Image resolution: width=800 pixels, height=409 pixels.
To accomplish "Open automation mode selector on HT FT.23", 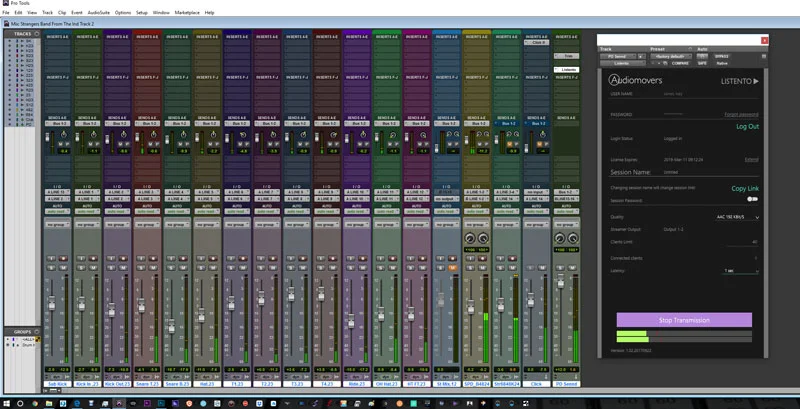I will (x=417, y=211).
